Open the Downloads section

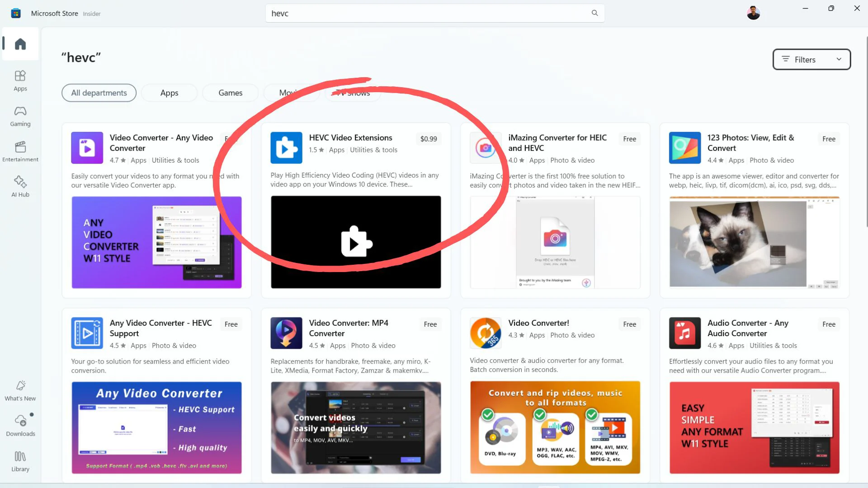pyautogui.click(x=20, y=426)
